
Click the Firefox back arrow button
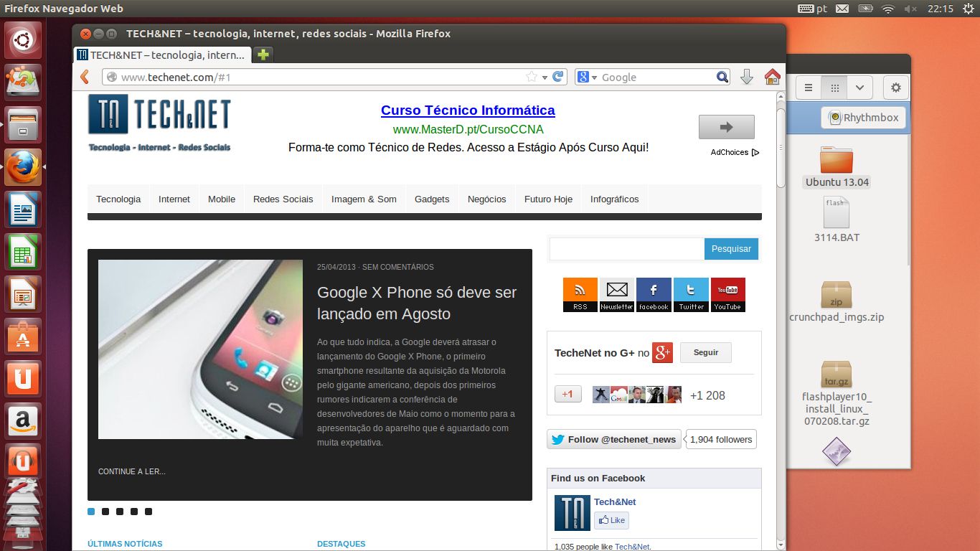85,77
